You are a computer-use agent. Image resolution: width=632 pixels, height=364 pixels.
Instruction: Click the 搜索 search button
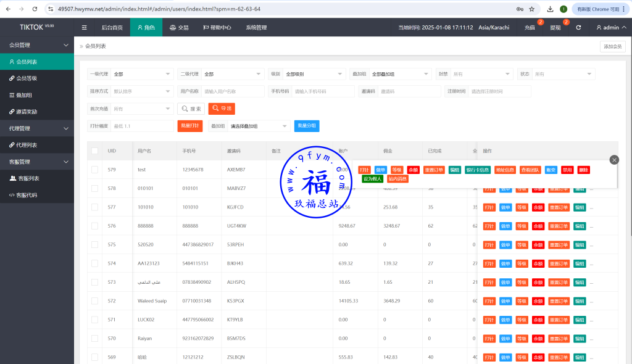tap(191, 109)
